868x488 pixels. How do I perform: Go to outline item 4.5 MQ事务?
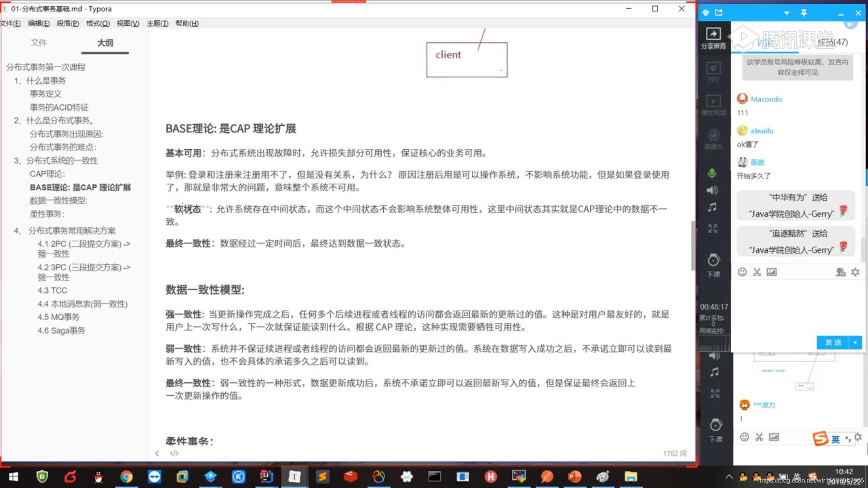pos(59,317)
